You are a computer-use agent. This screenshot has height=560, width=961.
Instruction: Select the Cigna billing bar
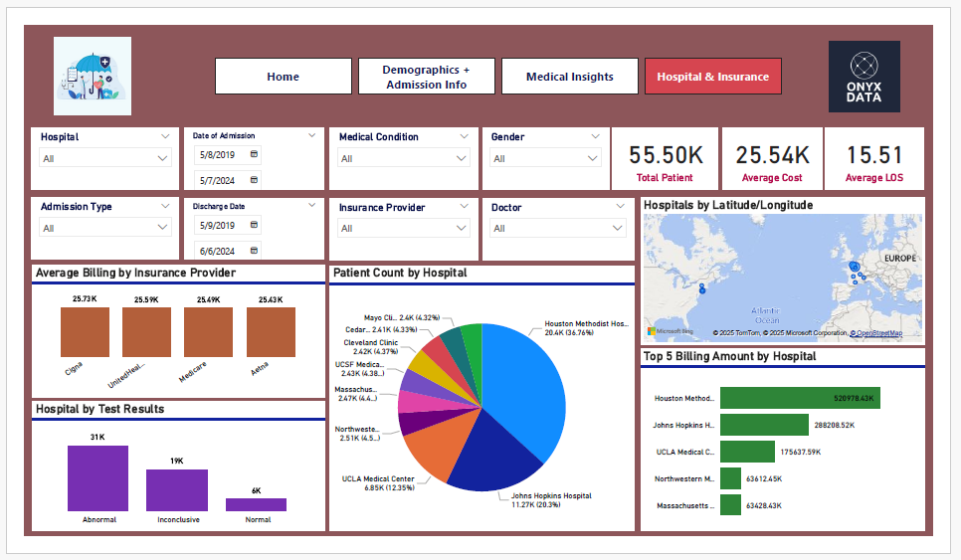pyautogui.click(x=86, y=332)
